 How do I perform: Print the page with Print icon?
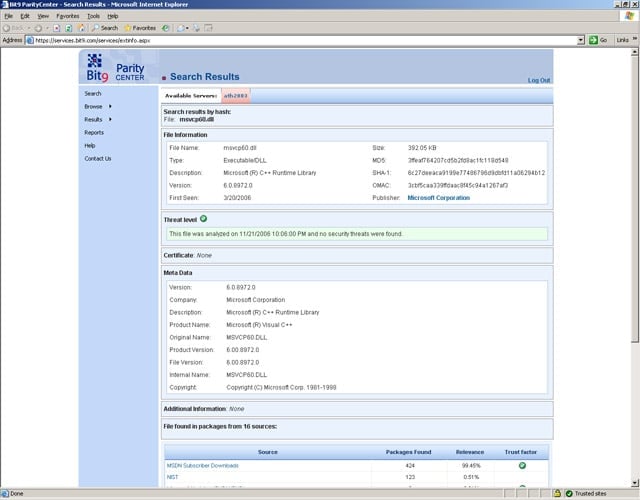click(196, 28)
